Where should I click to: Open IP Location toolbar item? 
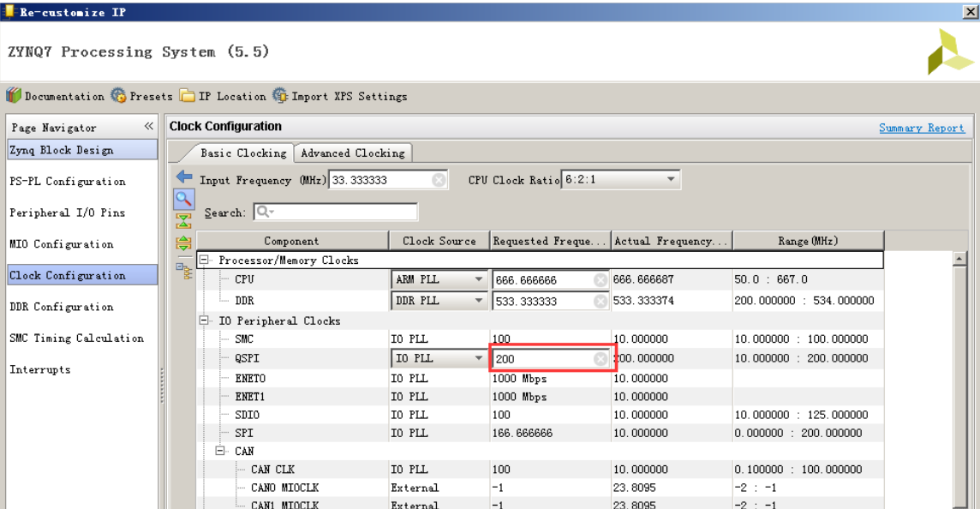click(223, 96)
